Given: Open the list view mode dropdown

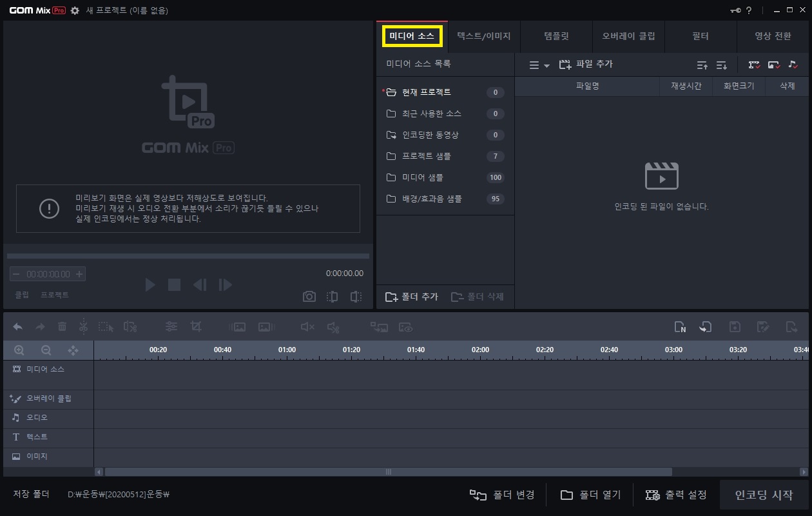Looking at the screenshot, I should pyautogui.click(x=539, y=65).
